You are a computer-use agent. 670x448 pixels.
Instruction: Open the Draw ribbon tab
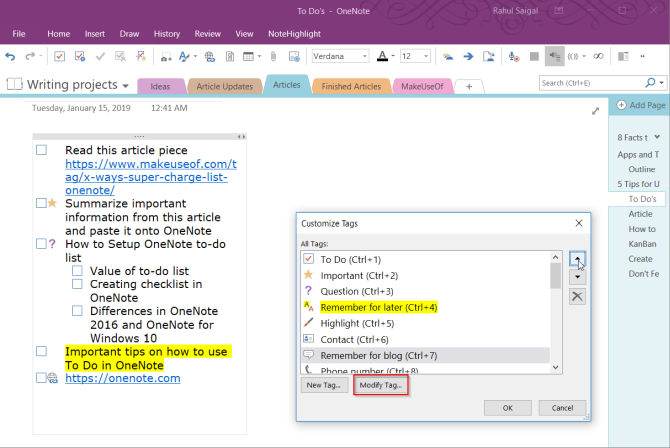(129, 33)
